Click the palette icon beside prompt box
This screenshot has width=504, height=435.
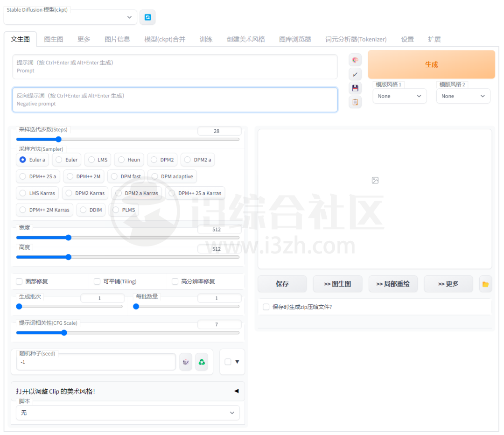tap(355, 60)
